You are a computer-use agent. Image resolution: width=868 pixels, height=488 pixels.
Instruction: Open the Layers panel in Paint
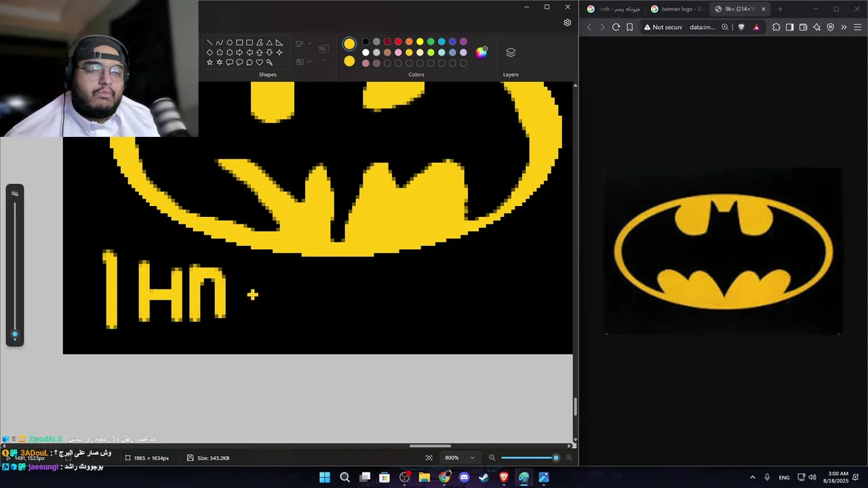[511, 53]
